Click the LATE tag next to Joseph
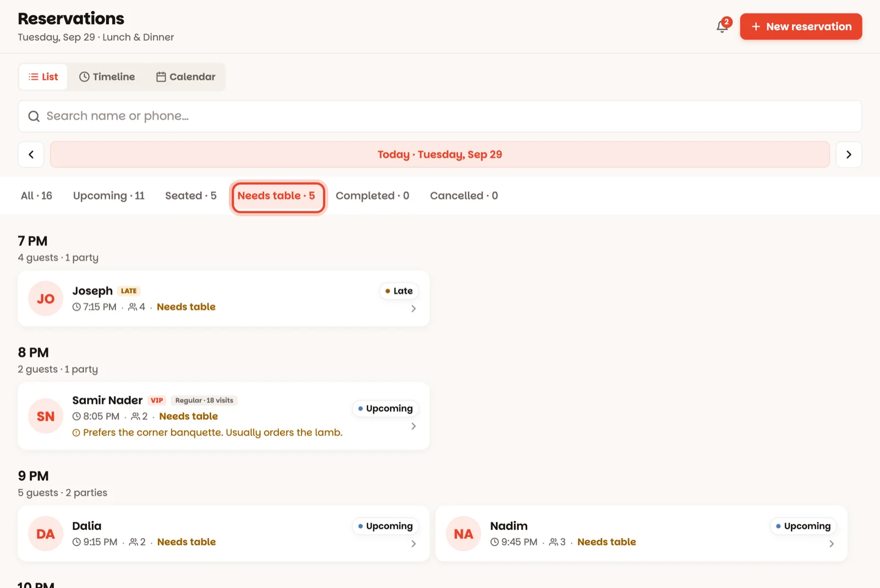The image size is (880, 588). click(x=129, y=291)
